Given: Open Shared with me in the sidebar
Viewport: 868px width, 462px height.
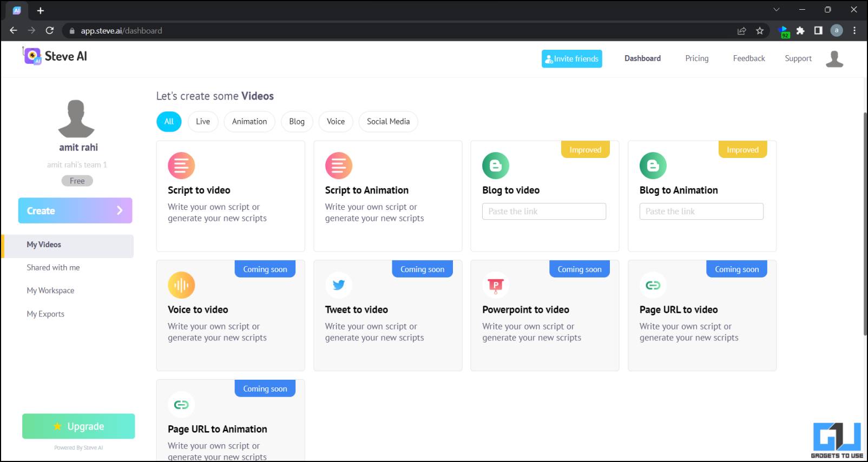Looking at the screenshot, I should (x=53, y=268).
